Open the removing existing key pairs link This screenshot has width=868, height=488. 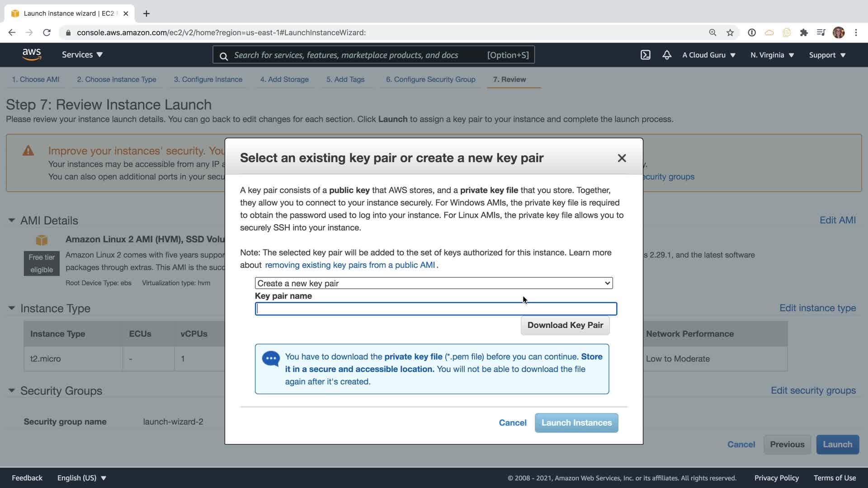click(350, 265)
